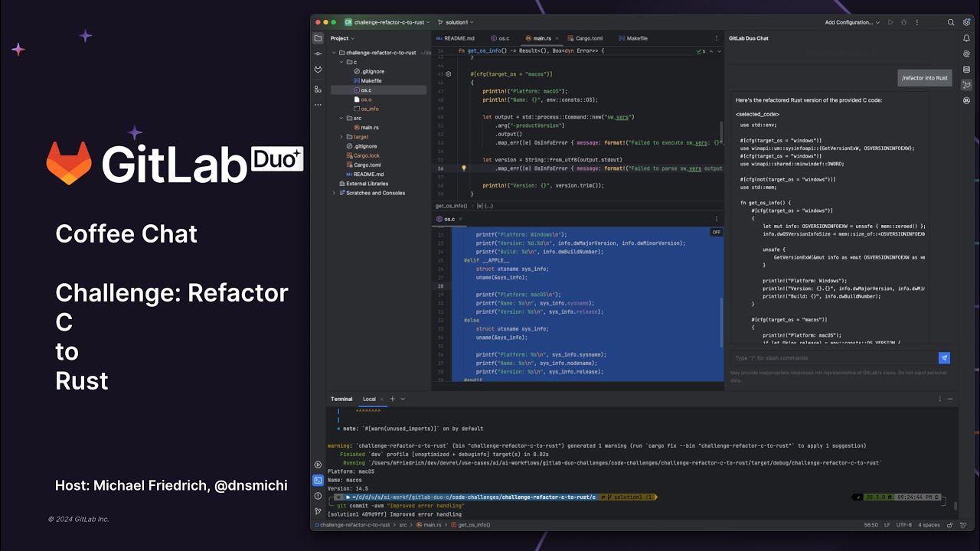Click the gutter settings icon on line 45
This screenshot has height=551, width=980.
449,74
